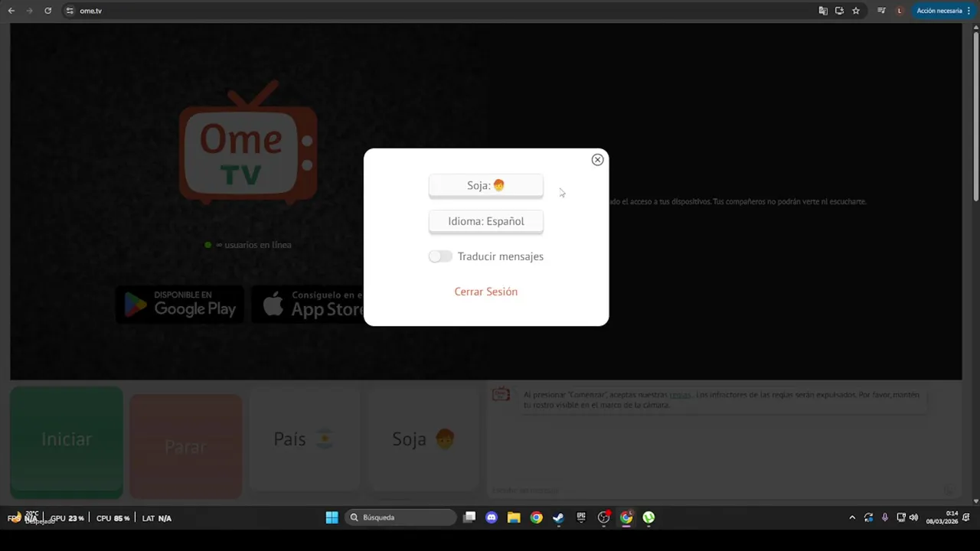Reload the page with refresh icon
The image size is (980, 551).
47,11
